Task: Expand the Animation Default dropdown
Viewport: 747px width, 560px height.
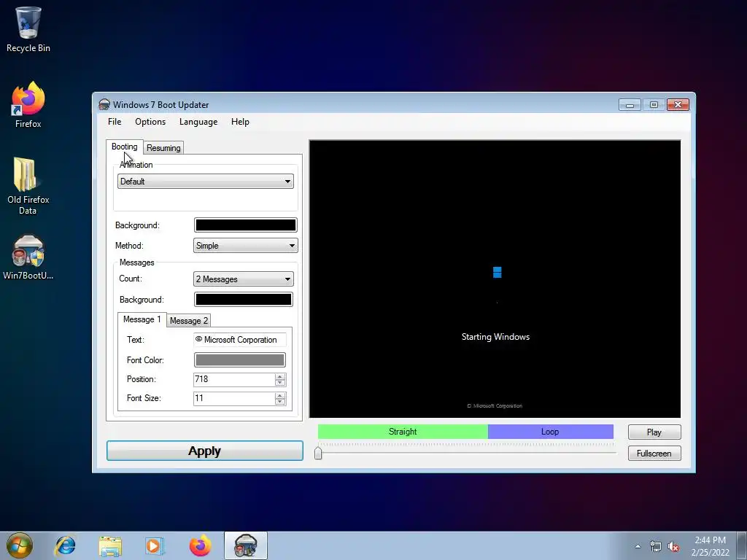Action: 205,182
